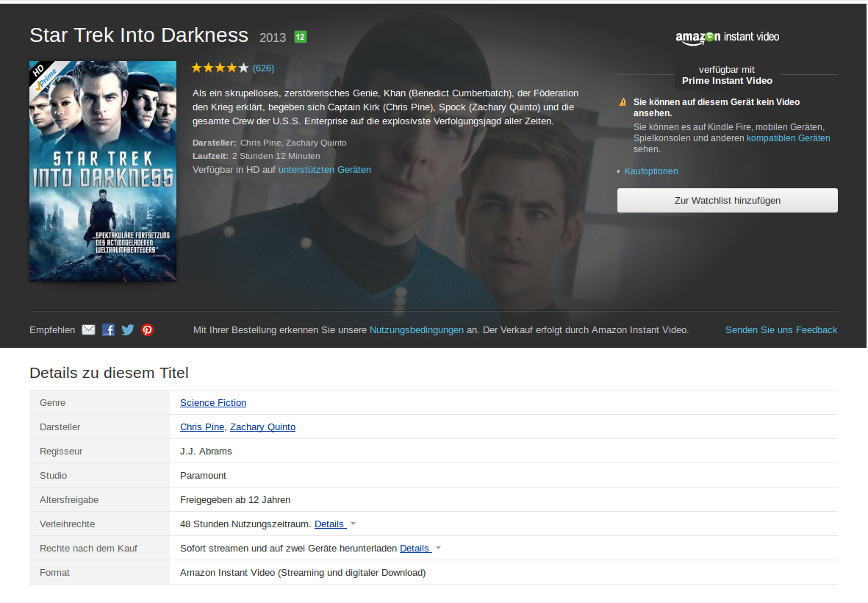Viewport: 868px width, 603px height.
Task: Add movie via Zur Watchlist hinzufügen button
Action: [x=728, y=201]
